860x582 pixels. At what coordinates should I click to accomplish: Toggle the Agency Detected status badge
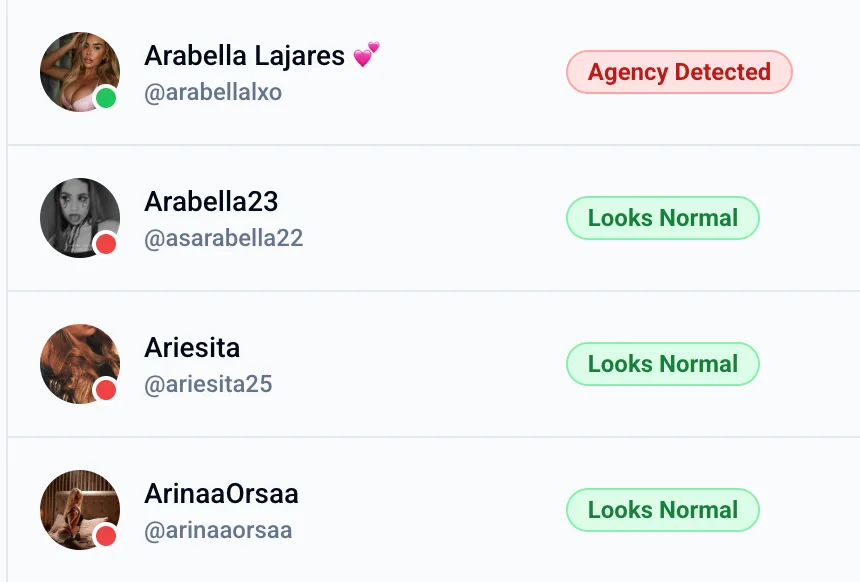pyautogui.click(x=679, y=72)
